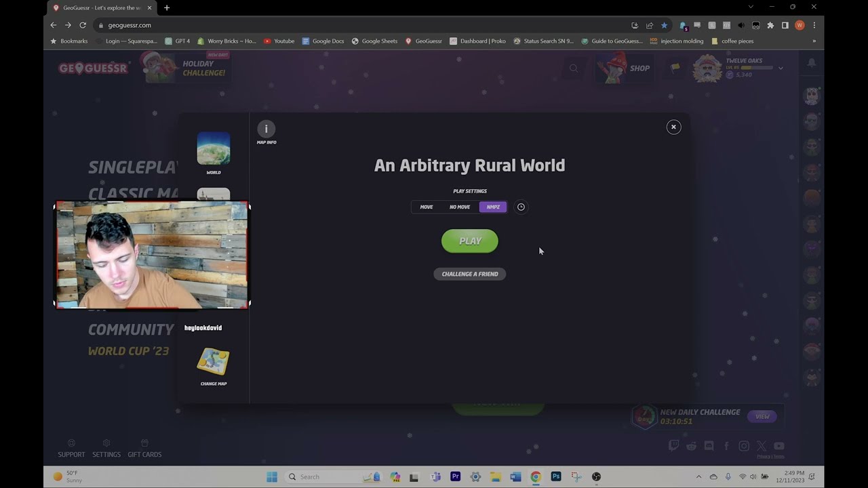Image resolution: width=868 pixels, height=488 pixels.
Task: Open the weather widget 50°F Sunny
Action: 68,476
